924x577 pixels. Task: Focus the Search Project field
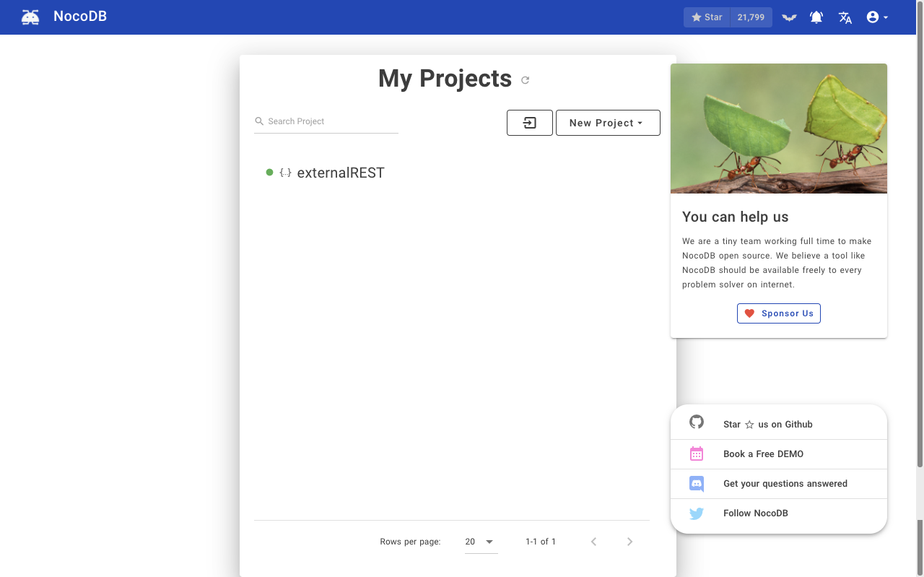326,121
